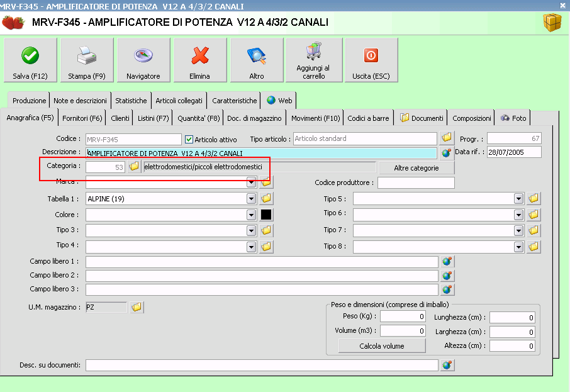Image resolution: width=570 pixels, height=392 pixels.
Task: Click the Calcola volume button
Action: pyautogui.click(x=382, y=346)
